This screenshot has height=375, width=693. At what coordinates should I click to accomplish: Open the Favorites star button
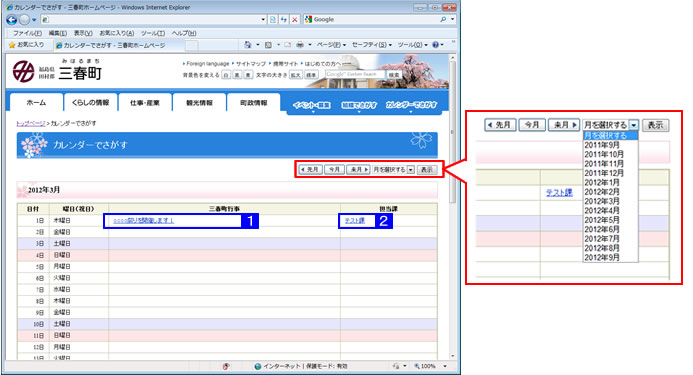click(x=27, y=45)
